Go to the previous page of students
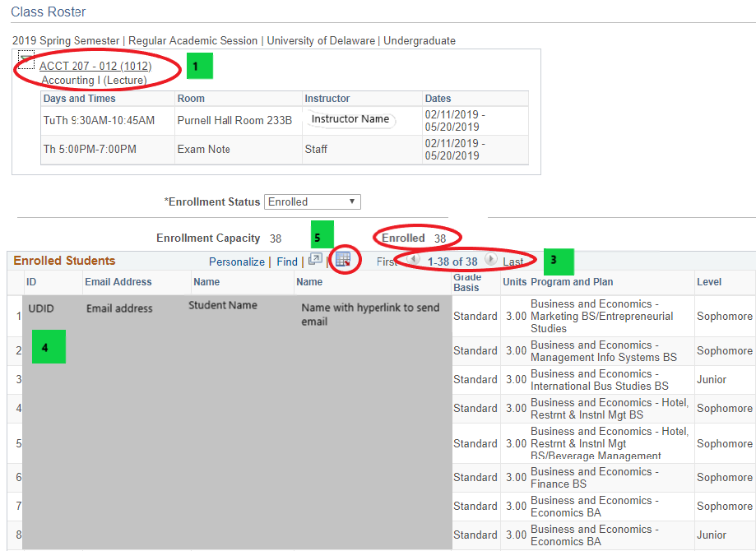Image resolution: width=756 pixels, height=551 pixels. pyautogui.click(x=413, y=259)
